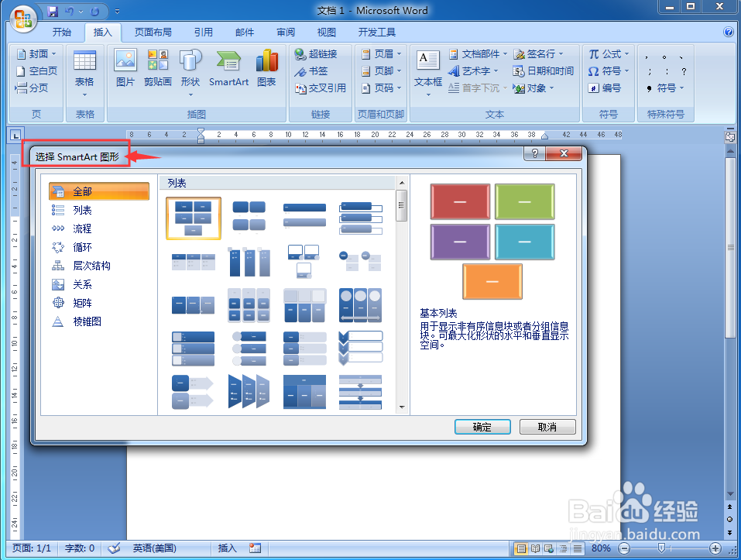Click zoom in plus button
Viewport: 741px width, 560px height.
(715, 548)
